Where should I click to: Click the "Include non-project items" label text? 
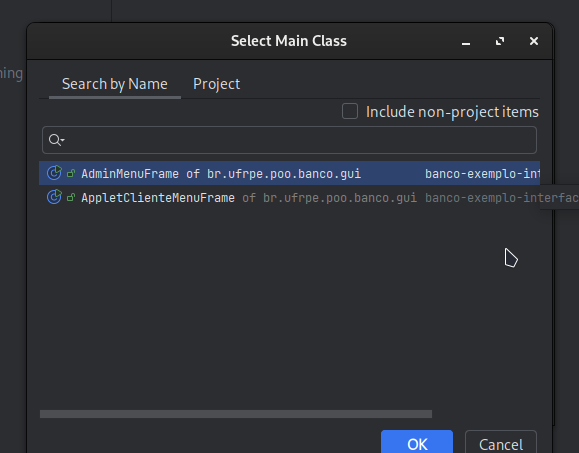coord(452,112)
